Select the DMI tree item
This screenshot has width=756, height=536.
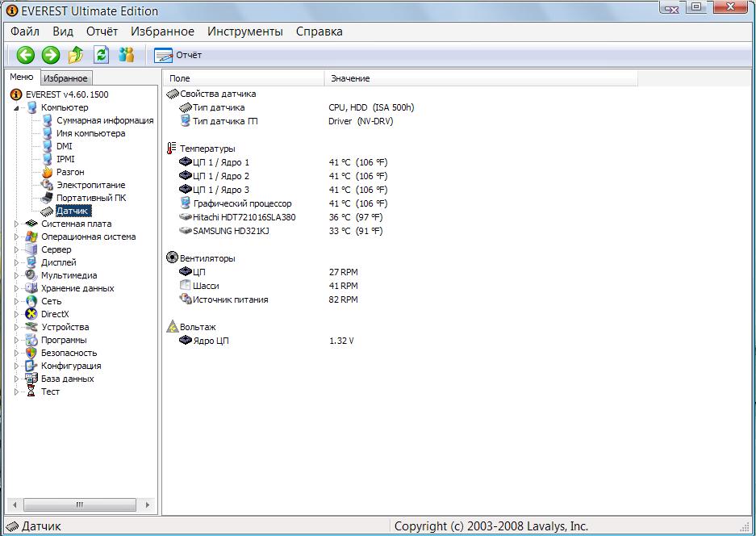64,146
